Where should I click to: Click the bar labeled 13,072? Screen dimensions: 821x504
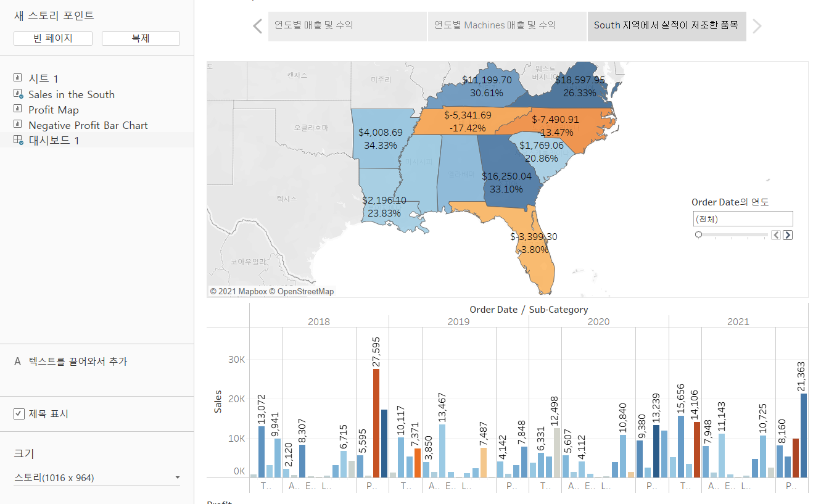click(262, 452)
